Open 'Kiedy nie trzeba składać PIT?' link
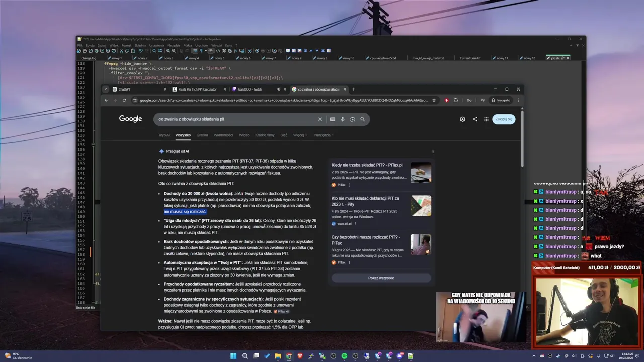 pos(367,165)
